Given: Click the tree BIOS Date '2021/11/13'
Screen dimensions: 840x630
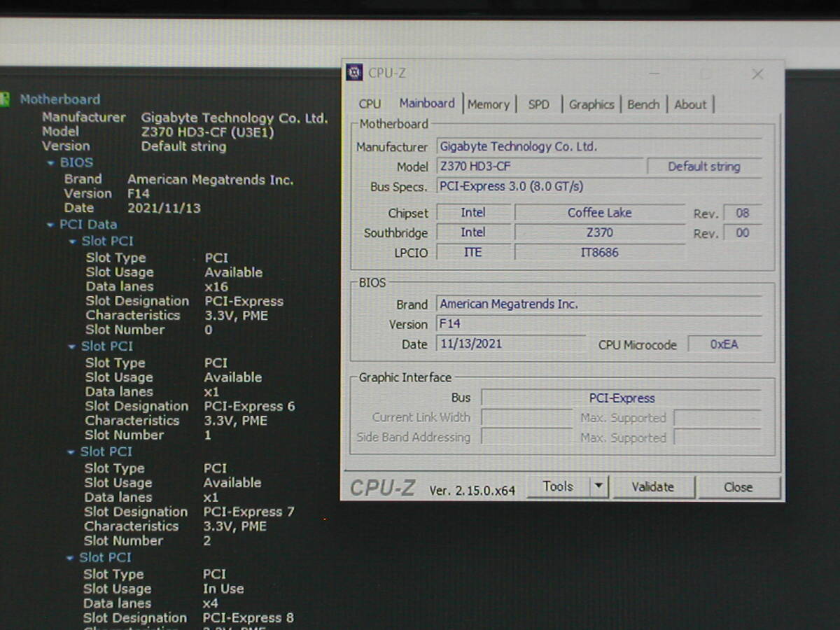Looking at the screenshot, I should click(164, 208).
